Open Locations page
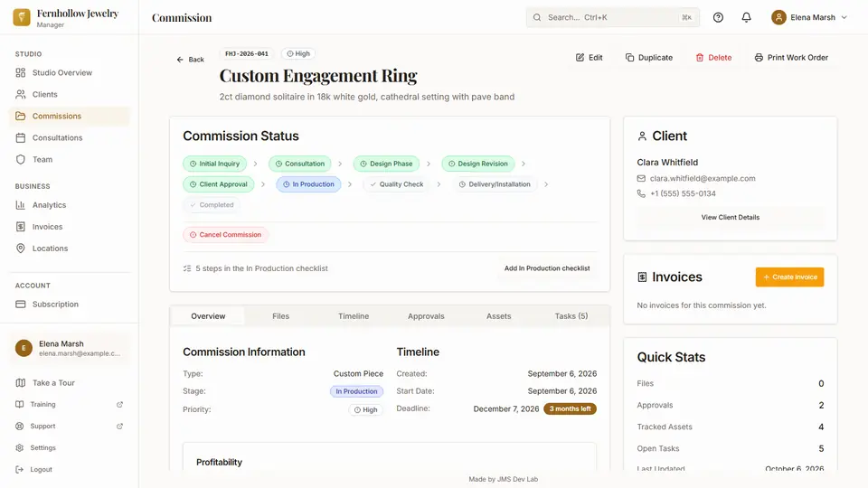868x488 pixels. (70, 249)
